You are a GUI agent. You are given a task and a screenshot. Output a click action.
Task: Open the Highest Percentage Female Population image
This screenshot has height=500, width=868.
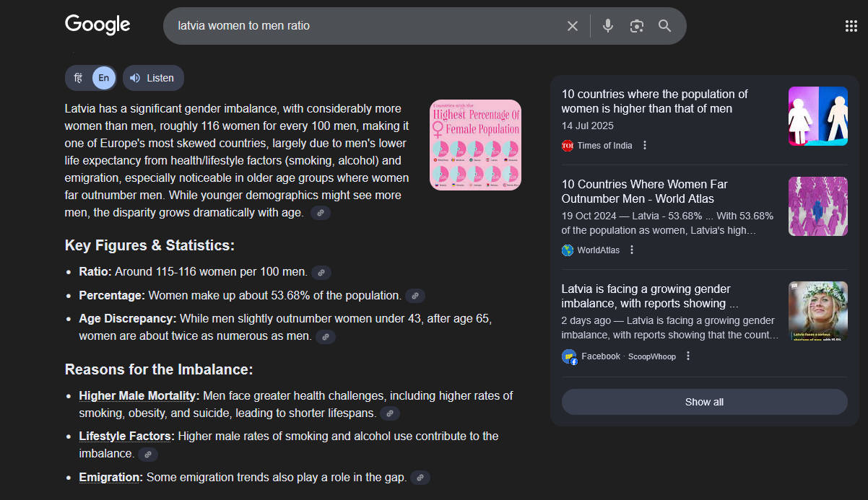[x=475, y=145]
